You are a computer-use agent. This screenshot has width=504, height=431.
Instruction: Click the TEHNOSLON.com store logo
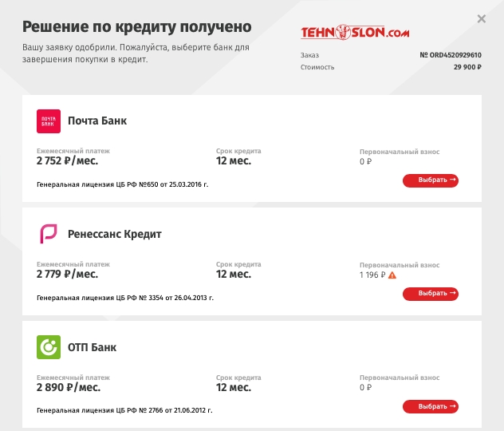(355, 33)
